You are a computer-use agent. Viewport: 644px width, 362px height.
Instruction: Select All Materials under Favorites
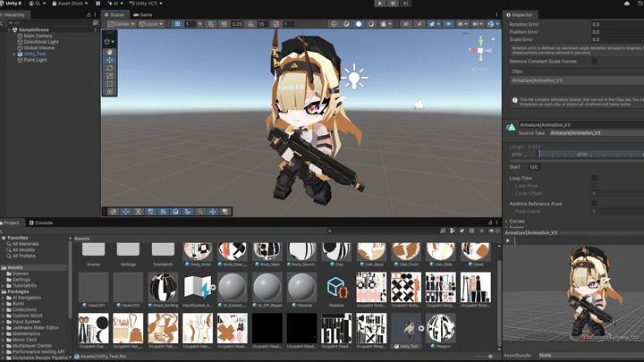25,244
